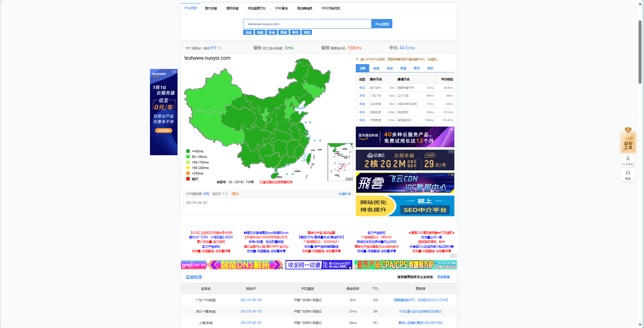Click the red 超时 legend swatch
The image size is (644, 328).
point(188,179)
